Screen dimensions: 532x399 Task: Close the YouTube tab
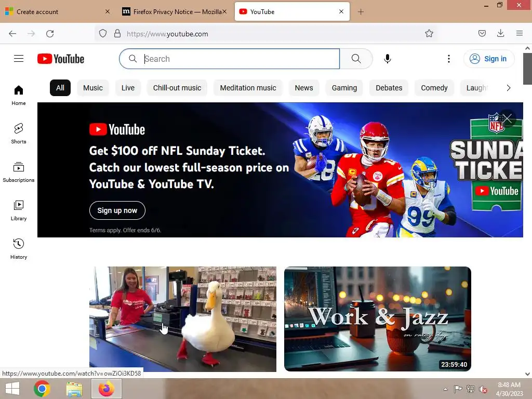pyautogui.click(x=341, y=11)
